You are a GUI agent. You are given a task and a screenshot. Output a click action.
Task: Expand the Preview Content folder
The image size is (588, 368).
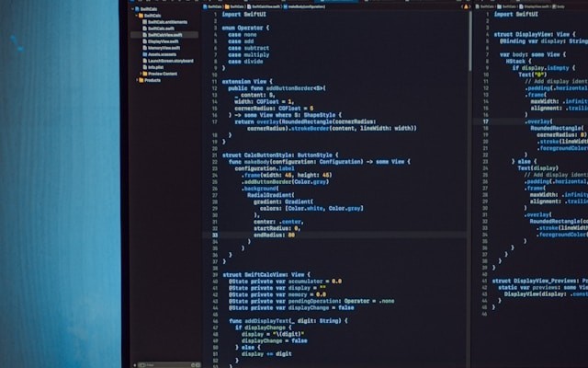click(141, 74)
